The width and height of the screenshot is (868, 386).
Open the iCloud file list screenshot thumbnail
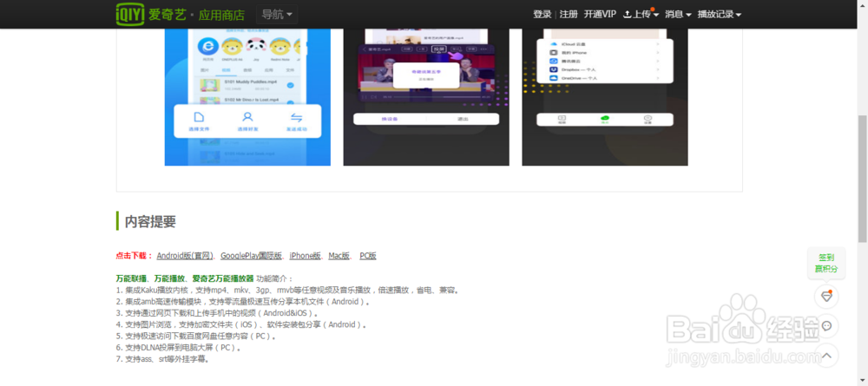[x=605, y=97]
